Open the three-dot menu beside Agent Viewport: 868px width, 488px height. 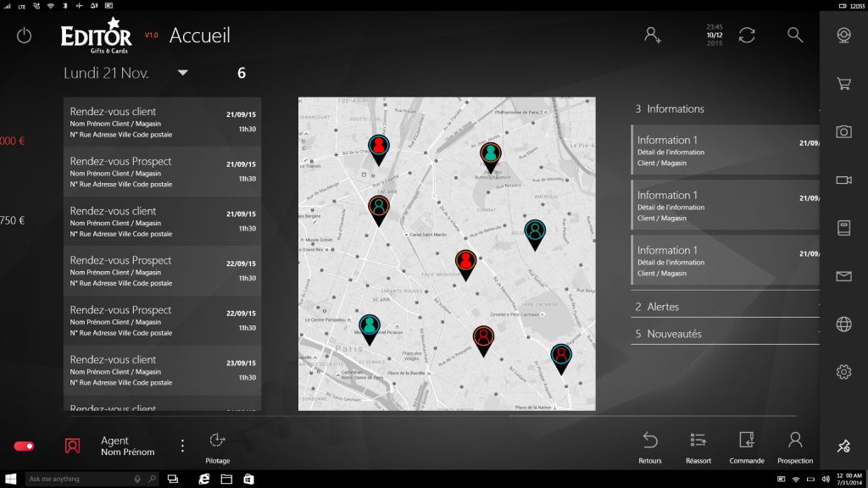(x=182, y=446)
